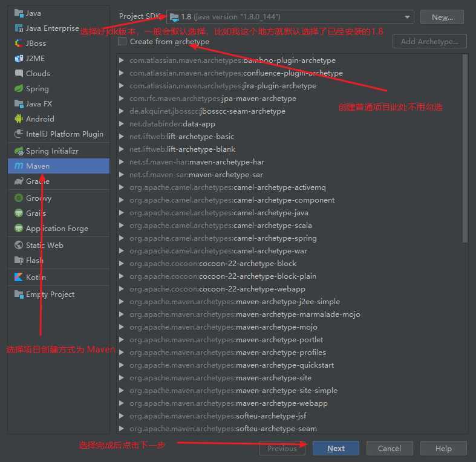Screen dimensions: 476x462
Task: Choose the Groovy icon
Action: pyautogui.click(x=19, y=198)
